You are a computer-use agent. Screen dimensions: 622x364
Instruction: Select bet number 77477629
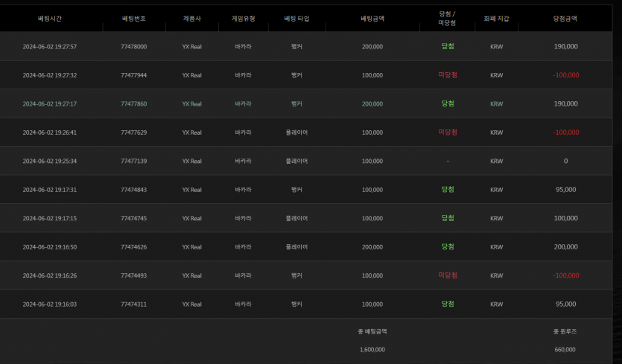(x=133, y=132)
